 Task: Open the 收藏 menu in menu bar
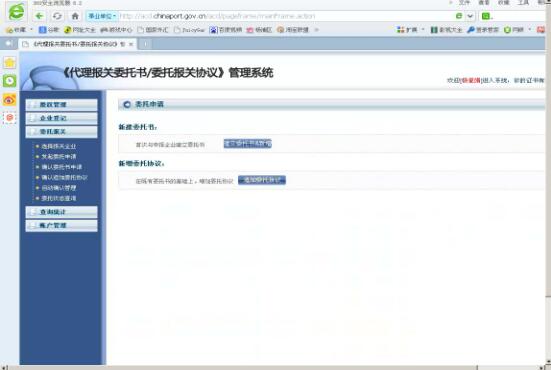tap(504, 2)
